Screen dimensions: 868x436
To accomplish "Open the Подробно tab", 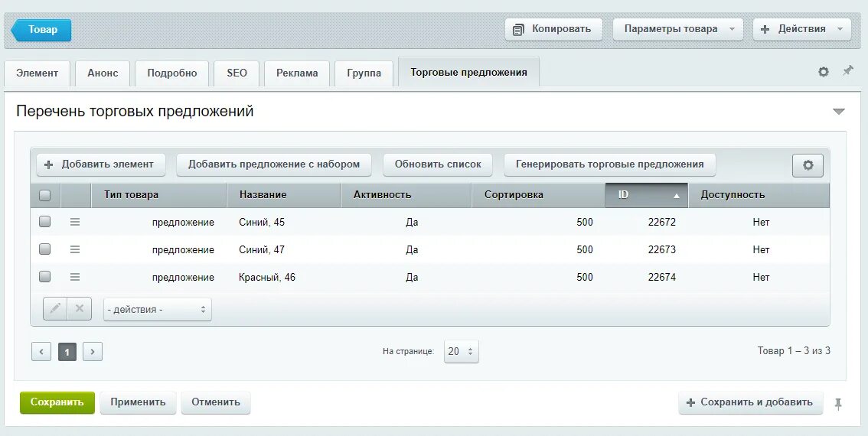I will 172,73.
